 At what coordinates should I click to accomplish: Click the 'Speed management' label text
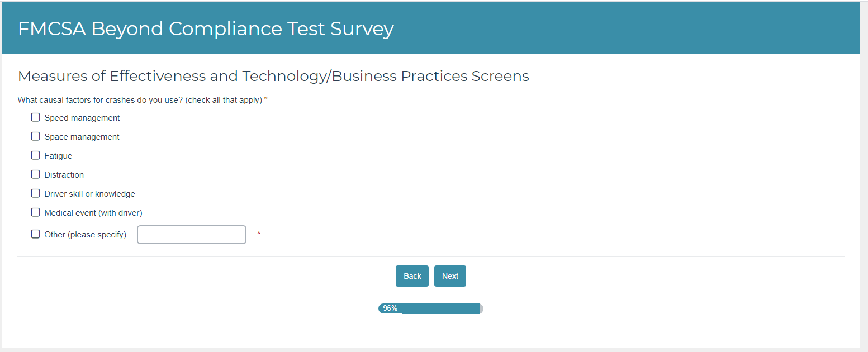coord(82,118)
